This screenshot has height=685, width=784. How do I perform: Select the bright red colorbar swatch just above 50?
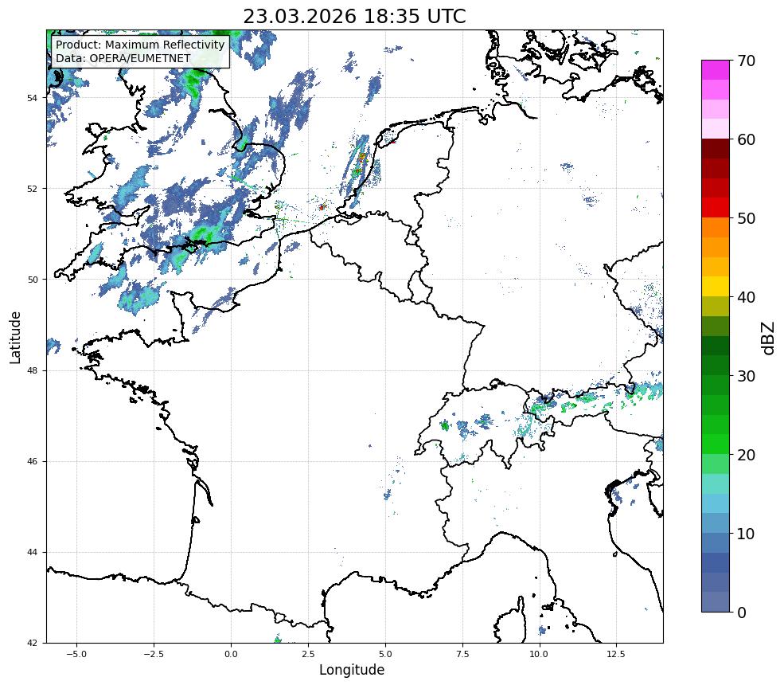[716, 208]
